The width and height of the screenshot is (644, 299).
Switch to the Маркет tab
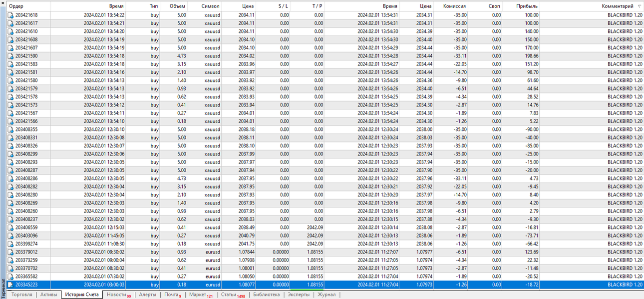click(201, 294)
